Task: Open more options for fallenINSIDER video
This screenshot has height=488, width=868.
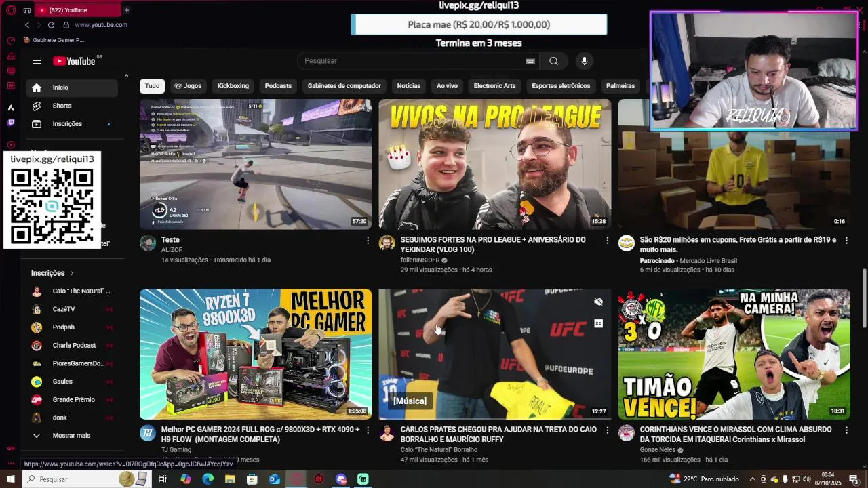Action: [x=608, y=241]
